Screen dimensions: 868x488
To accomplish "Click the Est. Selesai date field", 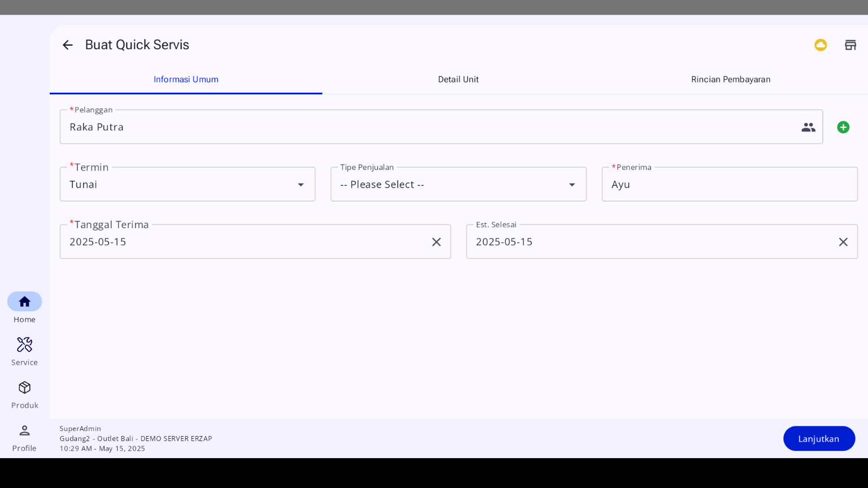I will coord(662,242).
